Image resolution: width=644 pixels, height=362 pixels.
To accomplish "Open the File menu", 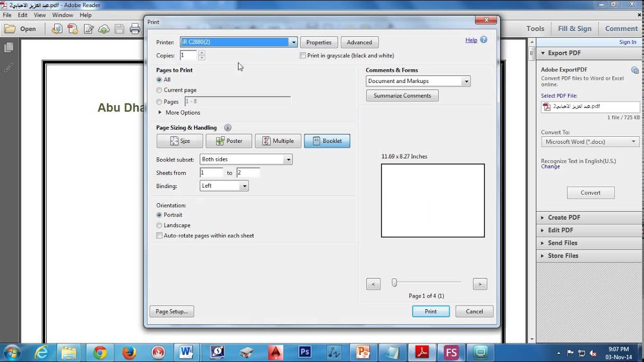I will [x=7, y=15].
